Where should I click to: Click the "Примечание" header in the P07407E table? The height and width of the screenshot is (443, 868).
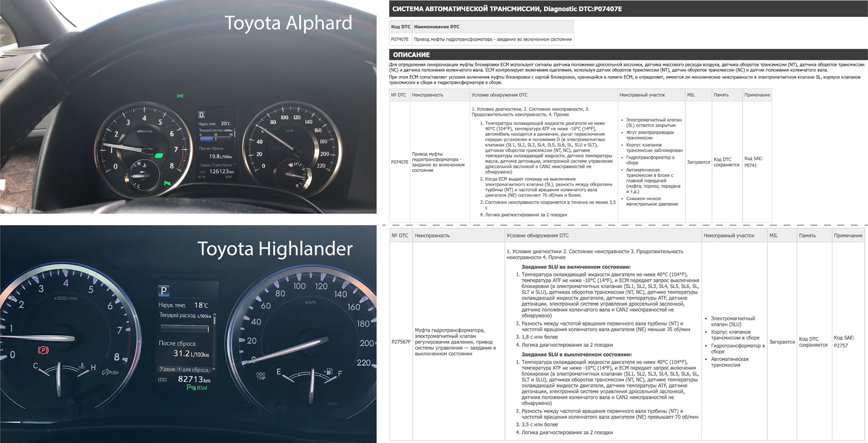click(x=757, y=95)
